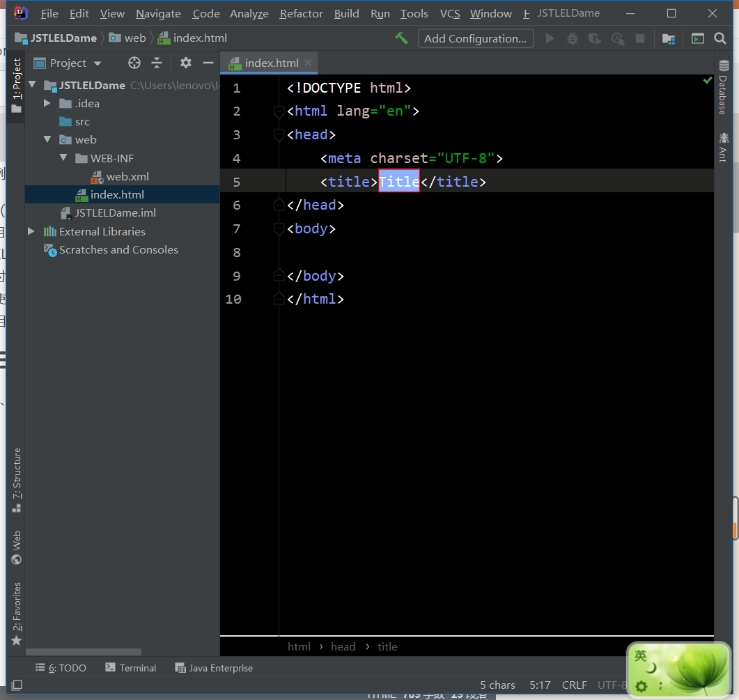Click index.html in navigation breadcrumb
The width and height of the screenshot is (739, 700).
(192, 38)
